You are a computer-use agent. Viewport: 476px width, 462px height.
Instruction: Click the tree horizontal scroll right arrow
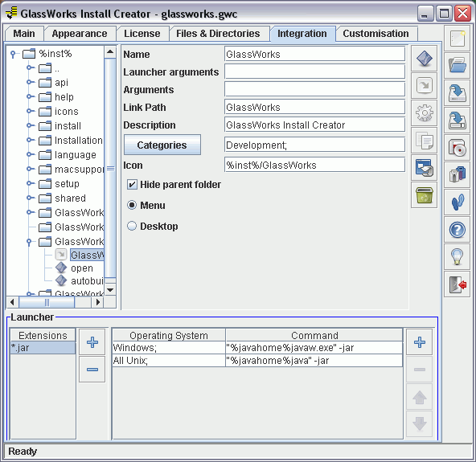pos(98,302)
